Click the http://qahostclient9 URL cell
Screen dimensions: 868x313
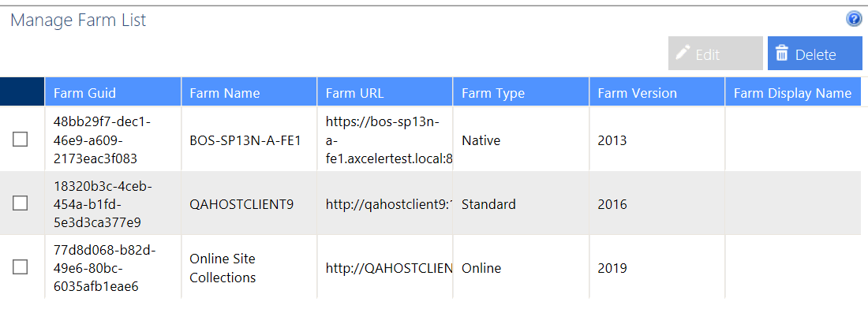pyautogui.click(x=385, y=203)
